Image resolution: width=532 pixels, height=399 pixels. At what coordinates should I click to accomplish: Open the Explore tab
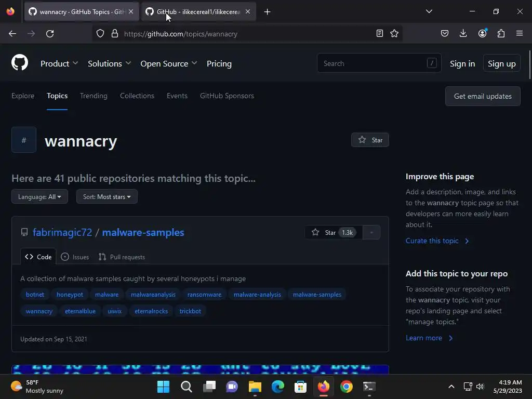point(23,96)
